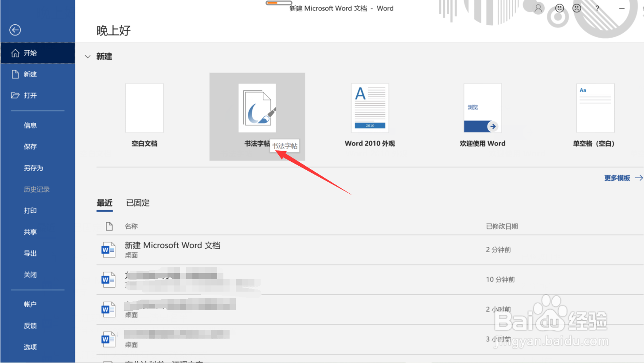Switch to the 已固定 tab

pos(138,203)
